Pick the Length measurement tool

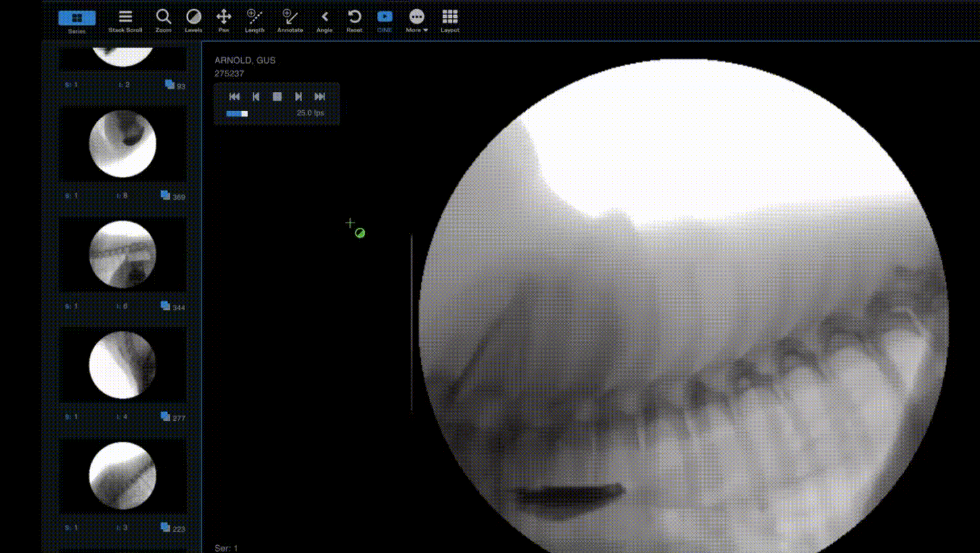(254, 21)
